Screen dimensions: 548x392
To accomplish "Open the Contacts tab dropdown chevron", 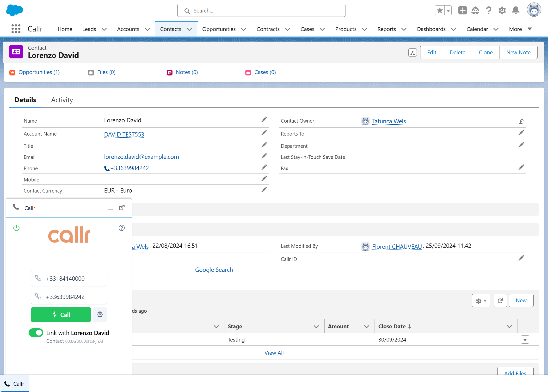I will coord(189,29).
